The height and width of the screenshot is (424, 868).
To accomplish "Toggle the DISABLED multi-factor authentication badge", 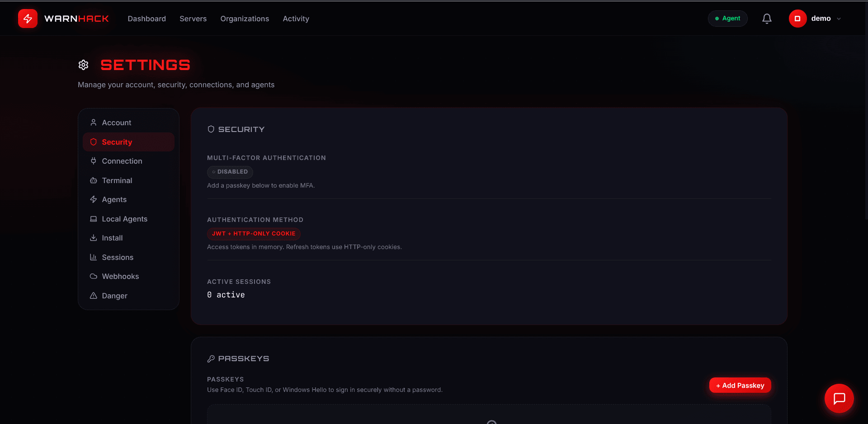I will (230, 172).
